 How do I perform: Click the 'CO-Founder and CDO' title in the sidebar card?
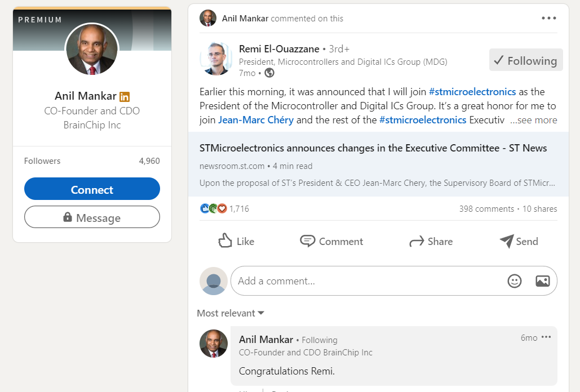click(92, 111)
